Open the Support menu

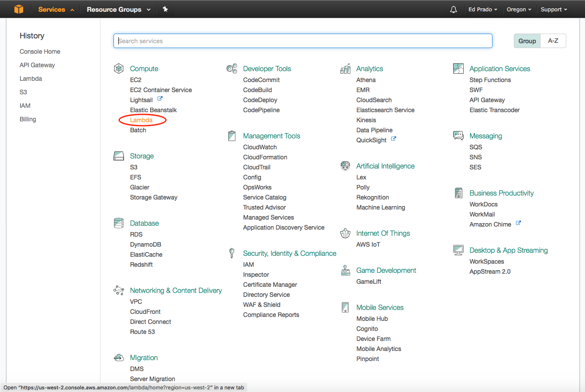click(554, 10)
